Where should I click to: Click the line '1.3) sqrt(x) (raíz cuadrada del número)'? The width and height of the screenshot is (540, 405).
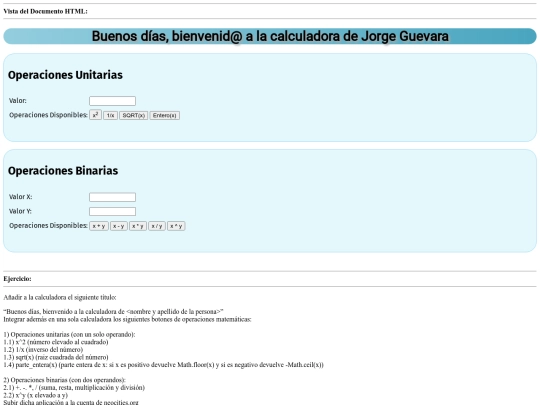coord(56,357)
